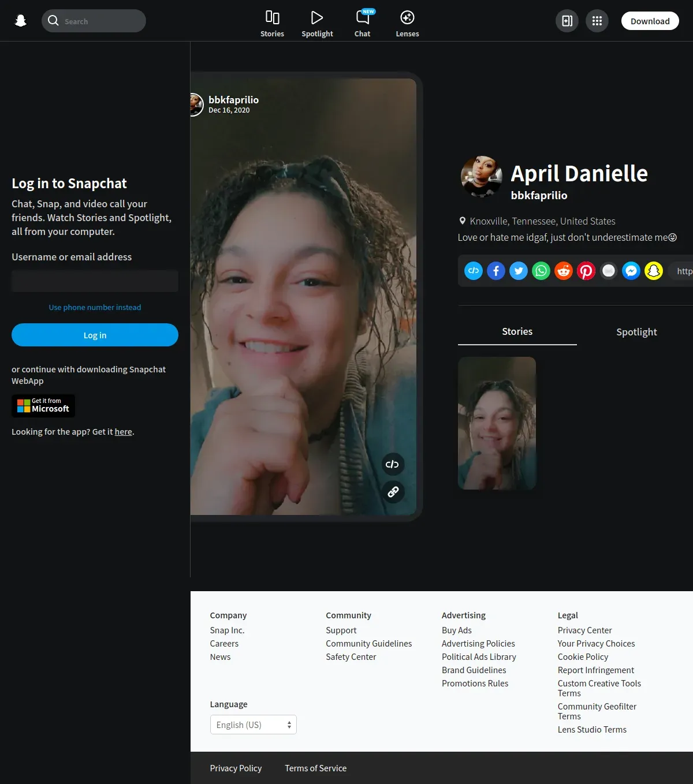The width and height of the screenshot is (693, 784).
Task: Open Promotions Rules link
Action: click(x=475, y=684)
